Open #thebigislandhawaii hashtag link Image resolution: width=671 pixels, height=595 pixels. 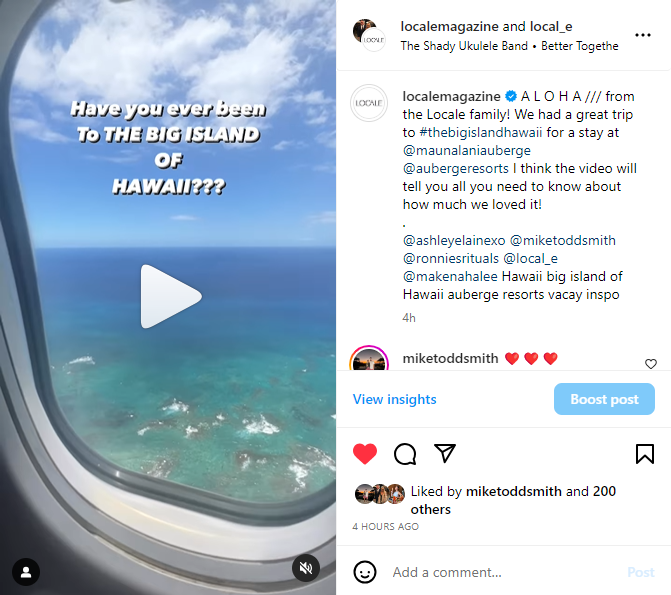tap(481, 132)
